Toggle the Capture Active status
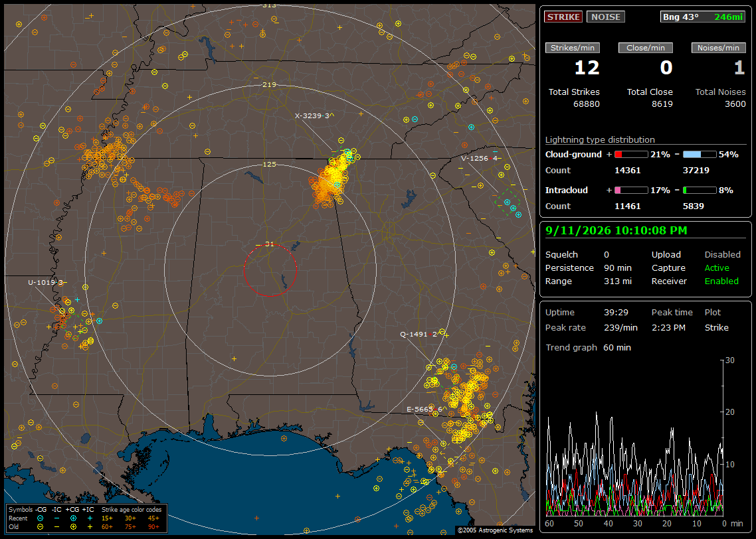This screenshot has height=539, width=756. 716,268
